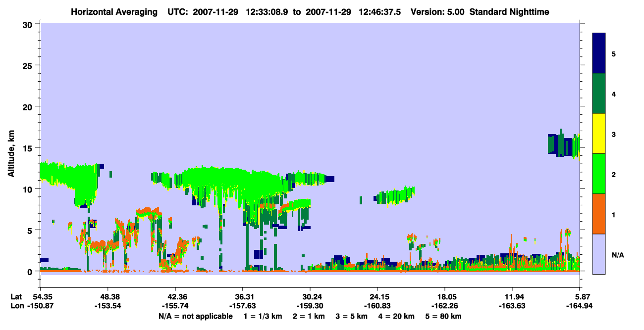This screenshot has width=644, height=330.
Task: Click the '5 = 80 km' legend note
Action: pos(444,316)
